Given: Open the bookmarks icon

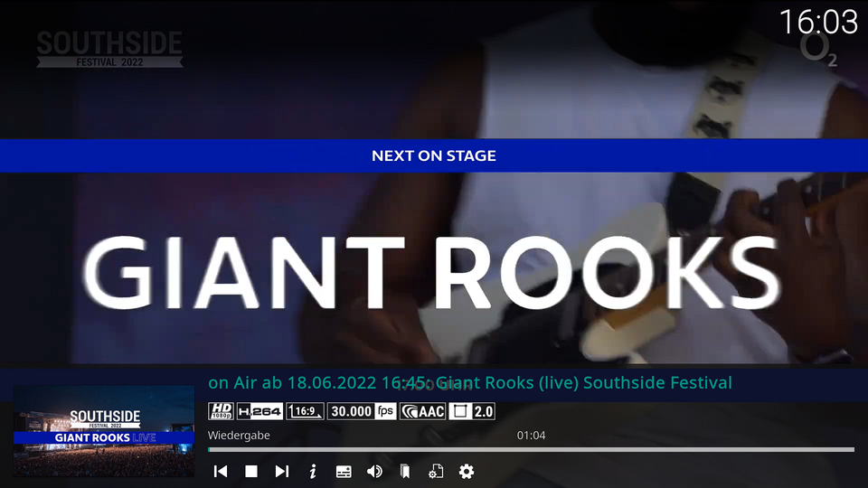Looking at the screenshot, I should point(405,472).
